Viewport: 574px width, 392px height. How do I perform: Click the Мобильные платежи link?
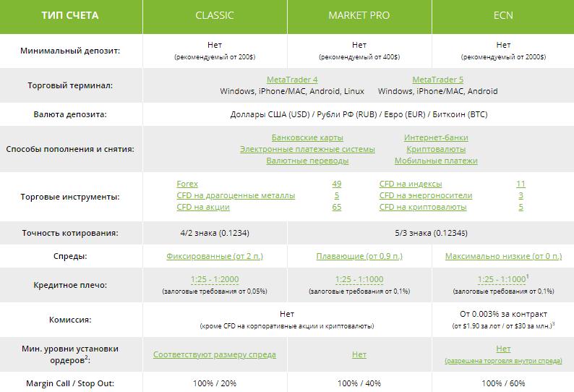click(436, 161)
